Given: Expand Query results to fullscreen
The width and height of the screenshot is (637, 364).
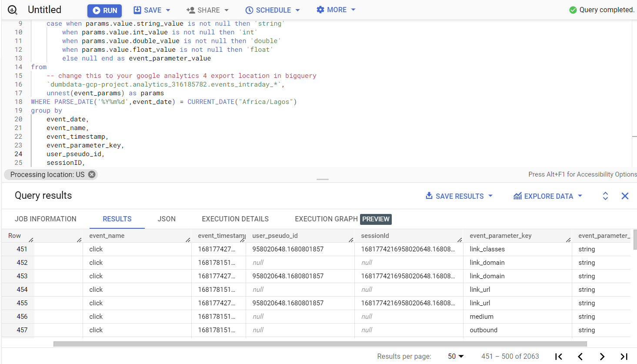Looking at the screenshot, I should pos(605,196).
